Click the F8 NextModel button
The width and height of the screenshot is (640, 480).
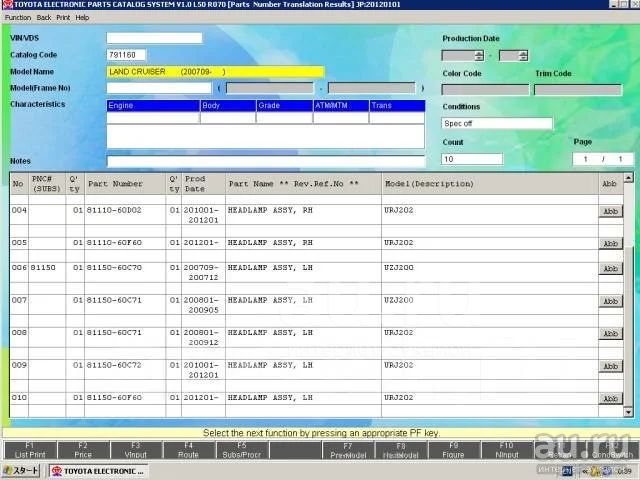tap(401, 450)
